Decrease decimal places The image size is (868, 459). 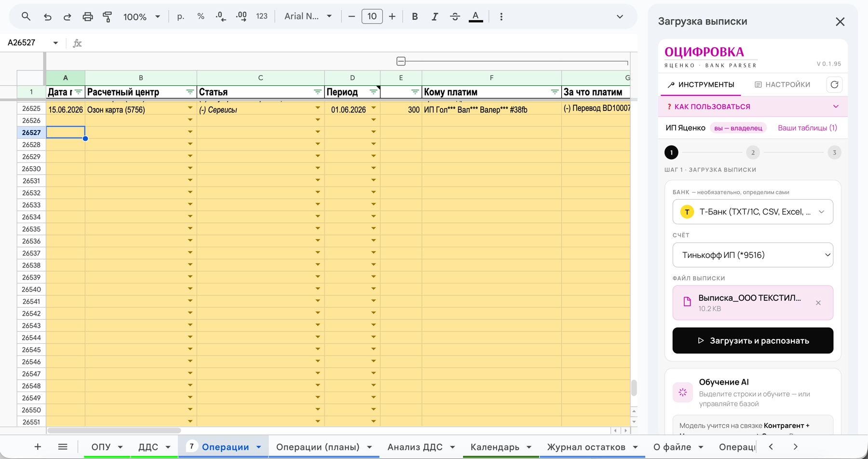(x=221, y=16)
